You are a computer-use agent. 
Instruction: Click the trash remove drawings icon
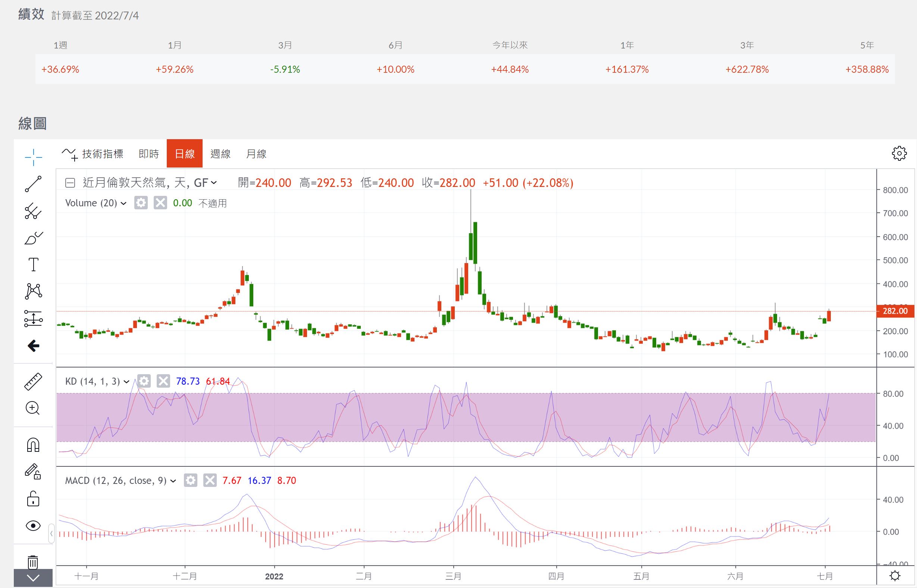[x=33, y=562]
